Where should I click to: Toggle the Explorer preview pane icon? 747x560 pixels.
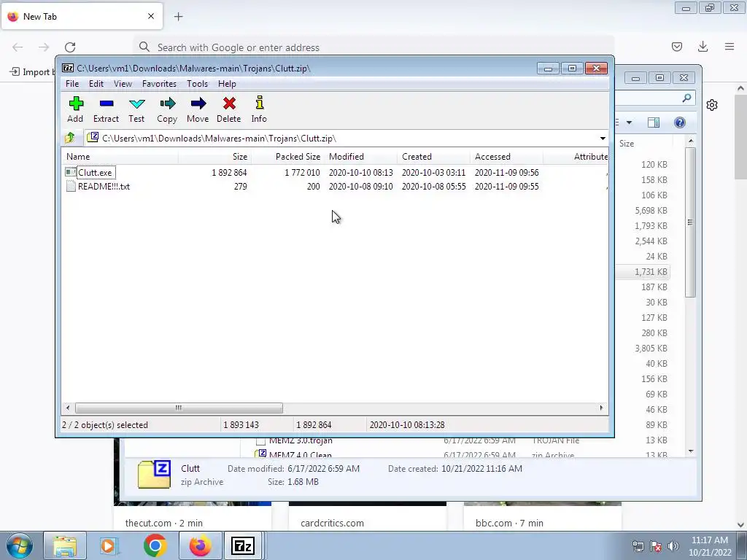pyautogui.click(x=654, y=122)
